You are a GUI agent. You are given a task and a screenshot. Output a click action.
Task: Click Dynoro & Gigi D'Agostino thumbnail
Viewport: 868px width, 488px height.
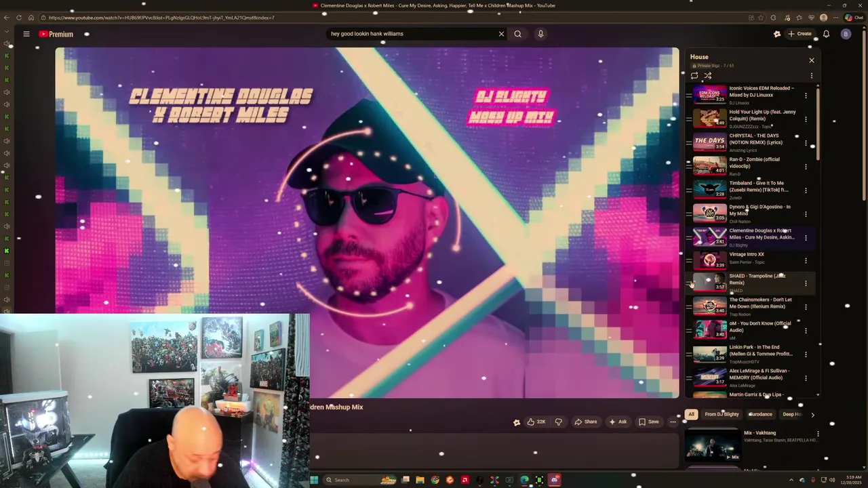709,213
